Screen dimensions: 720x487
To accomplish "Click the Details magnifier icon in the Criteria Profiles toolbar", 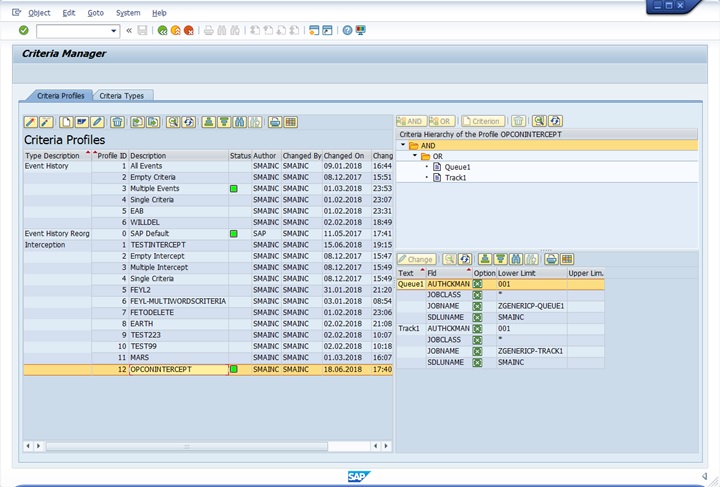I will coord(173,122).
